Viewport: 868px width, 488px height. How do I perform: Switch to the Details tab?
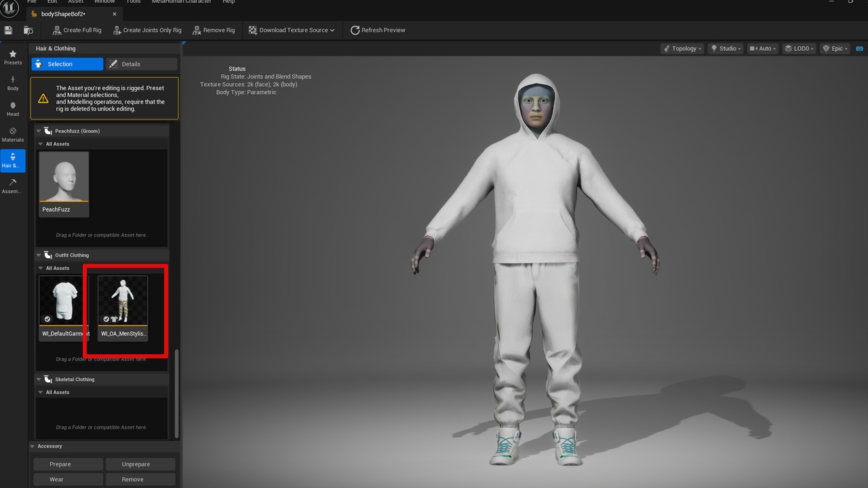(x=141, y=64)
